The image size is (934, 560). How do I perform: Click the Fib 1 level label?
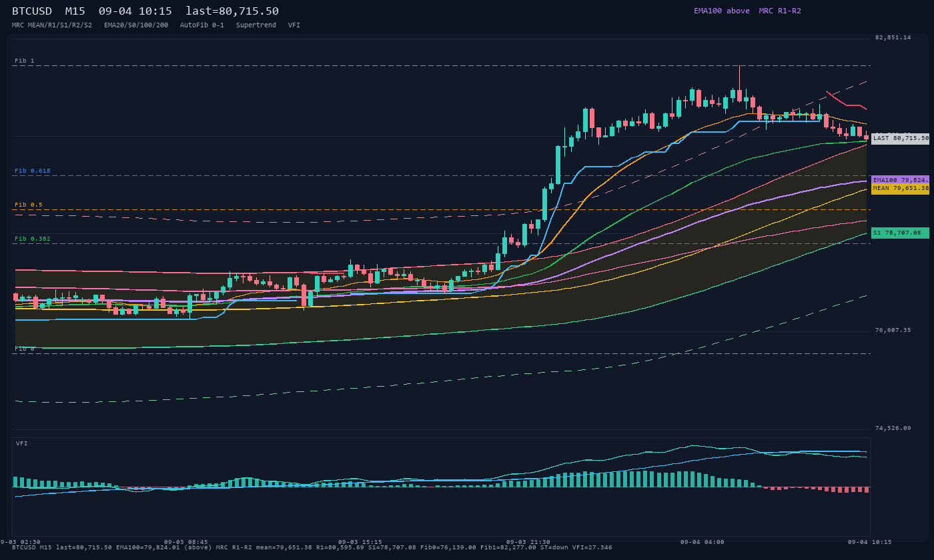coord(25,61)
